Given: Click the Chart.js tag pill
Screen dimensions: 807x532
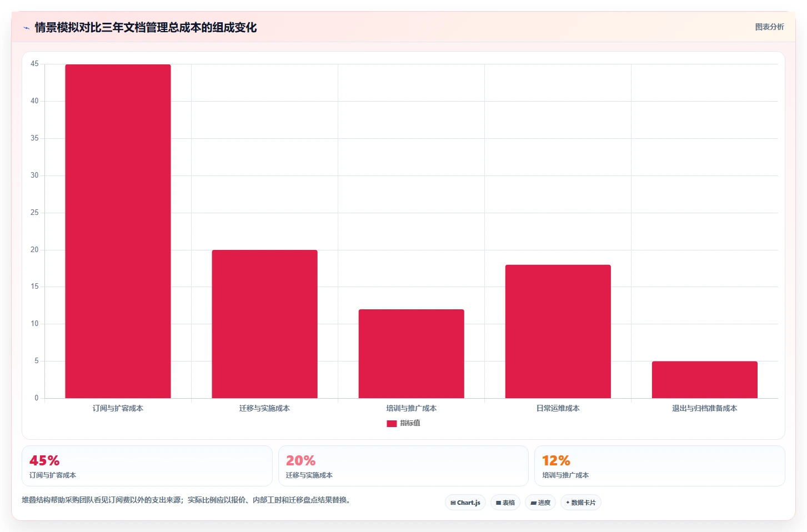Looking at the screenshot, I should (465, 503).
